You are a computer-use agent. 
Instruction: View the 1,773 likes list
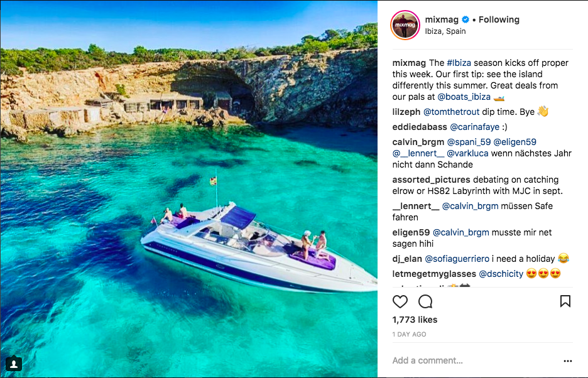tap(415, 320)
